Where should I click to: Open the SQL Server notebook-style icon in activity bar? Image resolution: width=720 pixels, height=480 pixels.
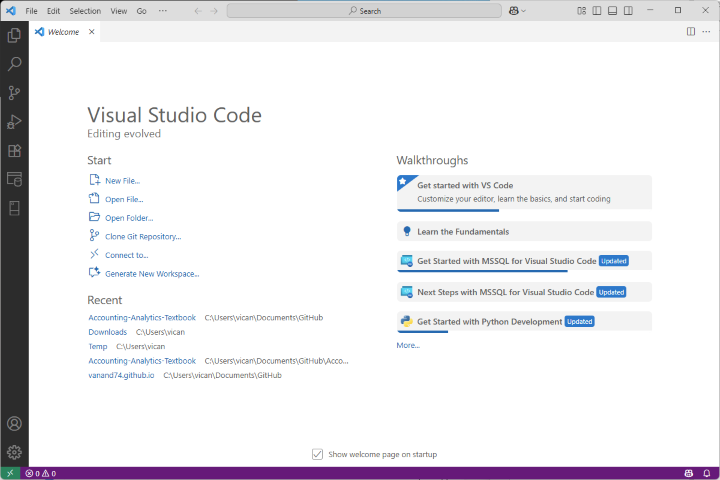[x=14, y=208]
